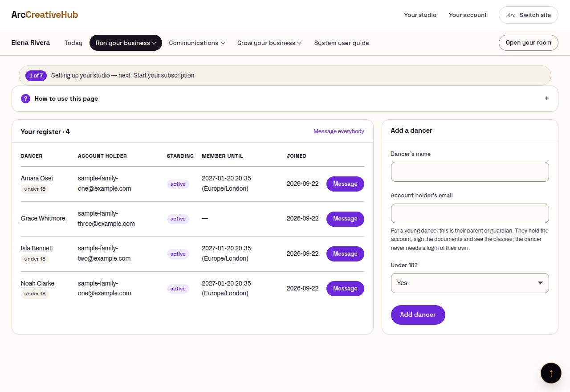This screenshot has height=392, width=570.
Task: Go to the Today tab
Action: pyautogui.click(x=73, y=43)
